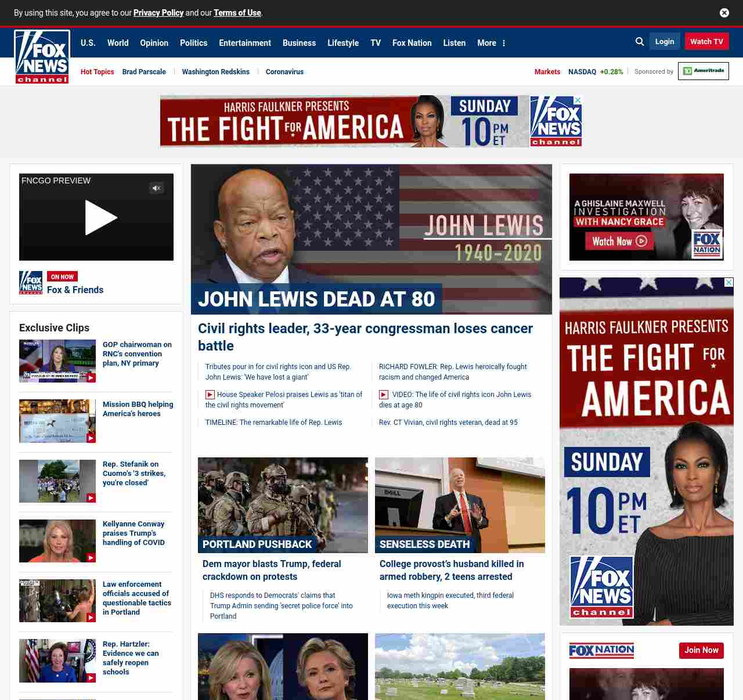Image resolution: width=743 pixels, height=700 pixels.
Task: Click video icon beside Pelosi praises Lewis
Action: (x=210, y=395)
